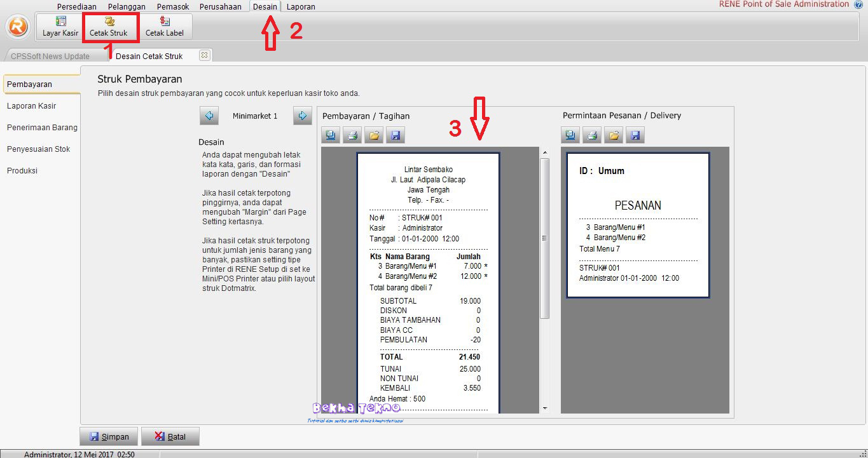This screenshot has width=868, height=458.
Task: Click the 'Permintaan Pesanan / Delivery' panel title
Action: pos(622,116)
